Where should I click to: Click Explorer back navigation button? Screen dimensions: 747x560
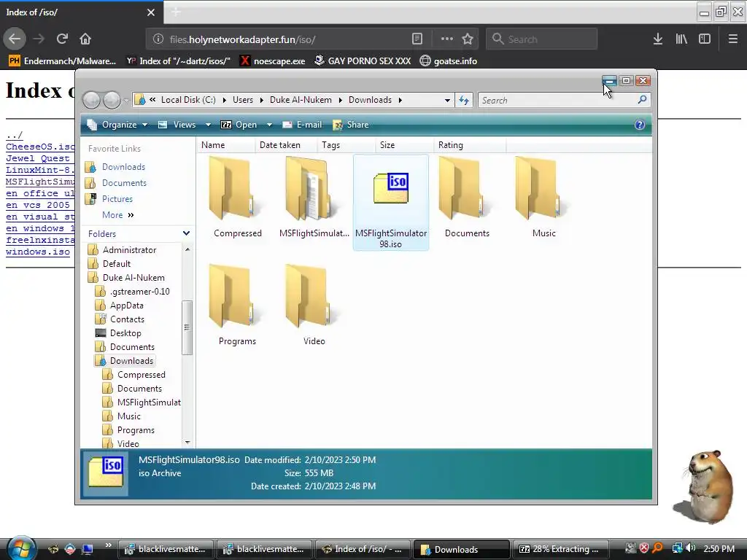pos(91,101)
